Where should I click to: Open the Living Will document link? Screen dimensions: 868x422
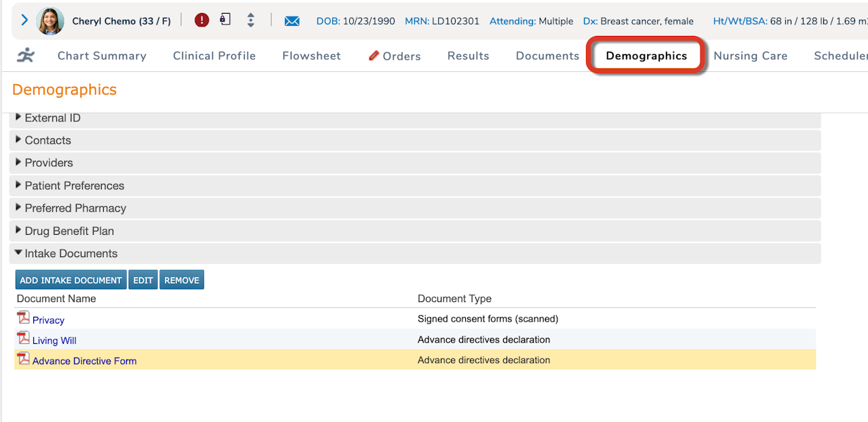[x=54, y=341]
